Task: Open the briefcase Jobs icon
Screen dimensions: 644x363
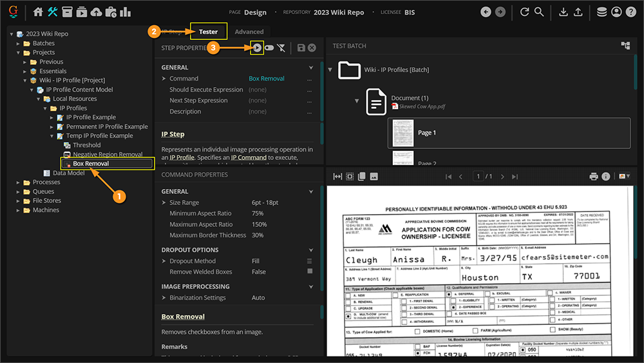Action: click(x=111, y=12)
